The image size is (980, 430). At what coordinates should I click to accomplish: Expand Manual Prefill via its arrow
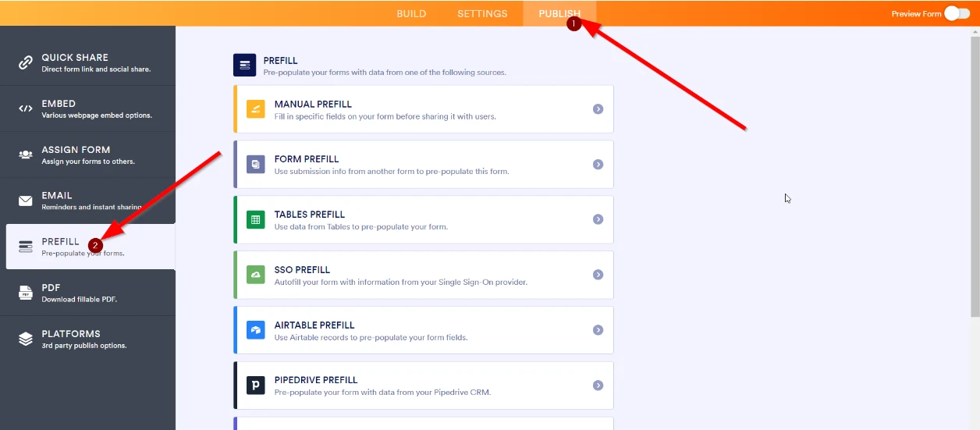point(598,109)
